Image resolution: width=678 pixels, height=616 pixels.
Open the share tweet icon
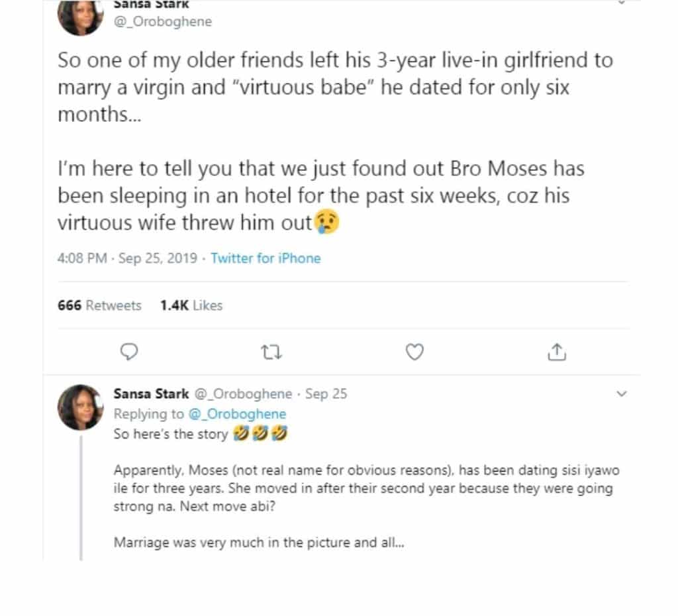556,351
